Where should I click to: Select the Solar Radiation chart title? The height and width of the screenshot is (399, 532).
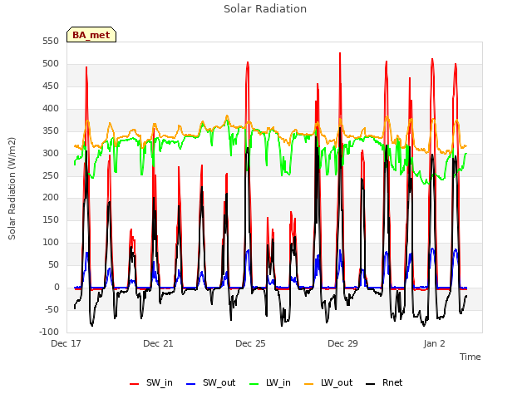(x=265, y=9)
